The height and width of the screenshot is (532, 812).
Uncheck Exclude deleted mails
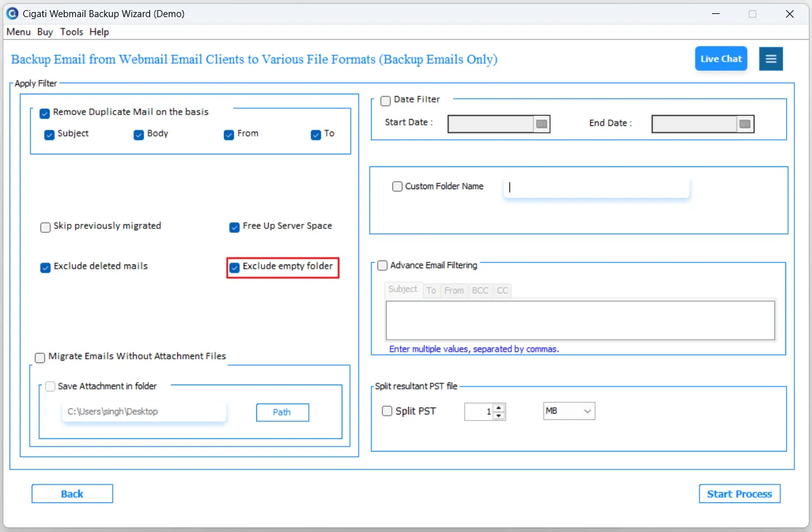click(x=46, y=268)
